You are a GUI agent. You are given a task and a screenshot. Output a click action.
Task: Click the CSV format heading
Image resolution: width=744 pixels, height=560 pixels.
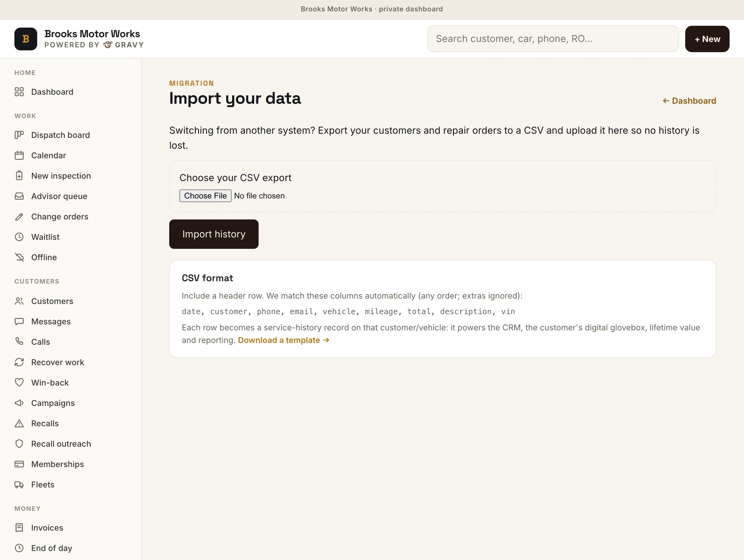tap(207, 278)
